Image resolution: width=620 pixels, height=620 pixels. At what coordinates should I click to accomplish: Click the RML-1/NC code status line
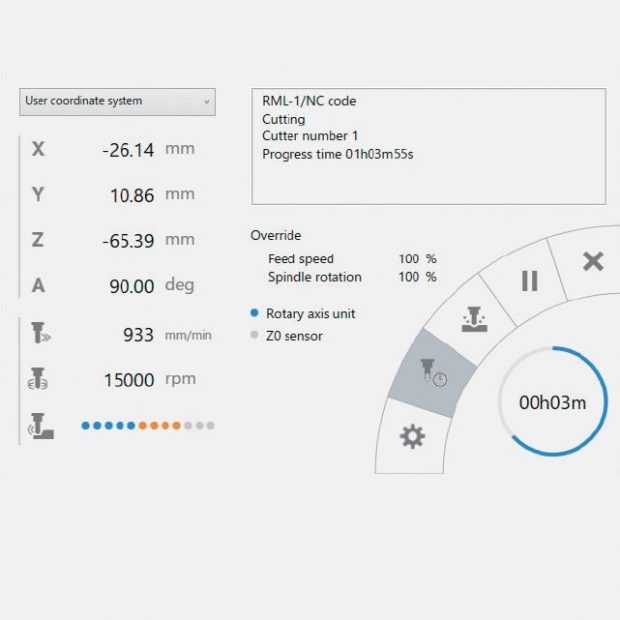point(309,101)
